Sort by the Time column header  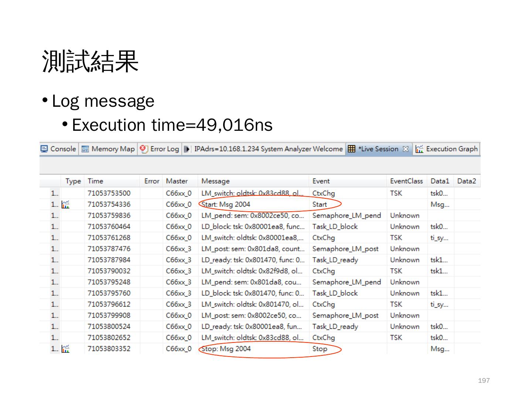point(112,181)
